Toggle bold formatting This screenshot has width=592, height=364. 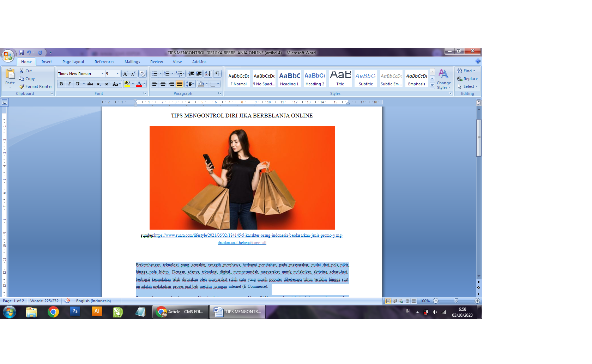coord(61,84)
